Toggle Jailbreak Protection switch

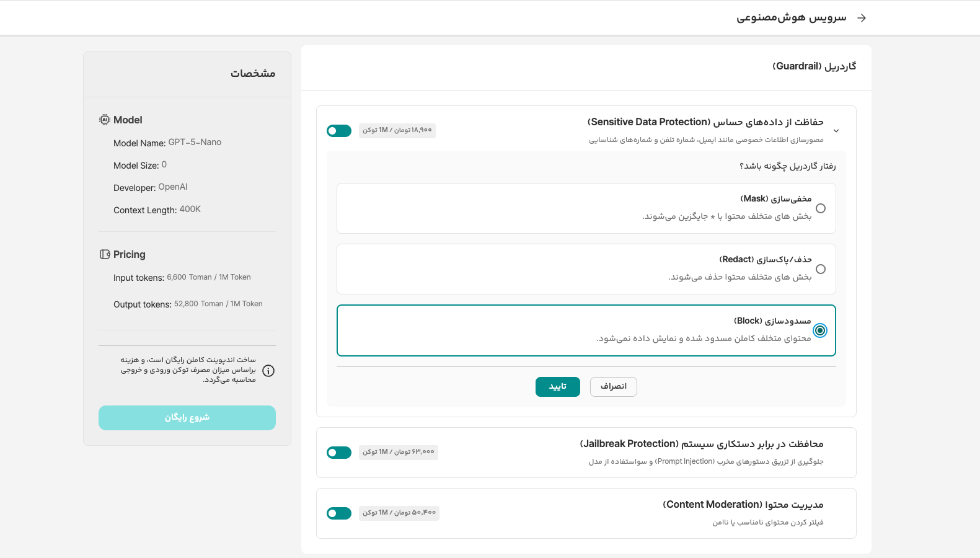[339, 453]
